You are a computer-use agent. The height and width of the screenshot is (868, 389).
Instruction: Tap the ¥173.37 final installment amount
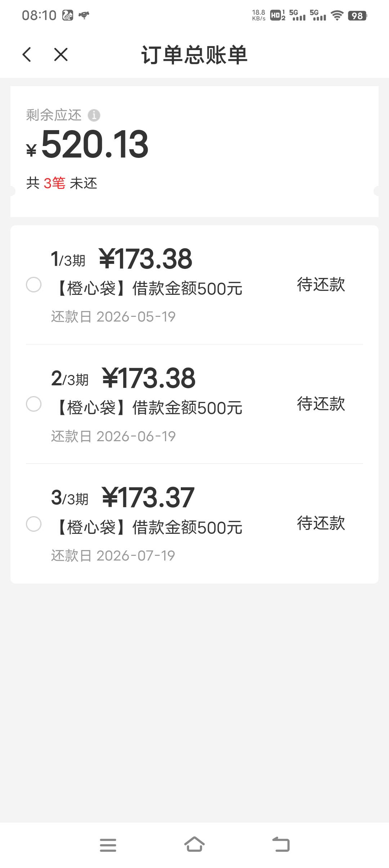(x=148, y=497)
